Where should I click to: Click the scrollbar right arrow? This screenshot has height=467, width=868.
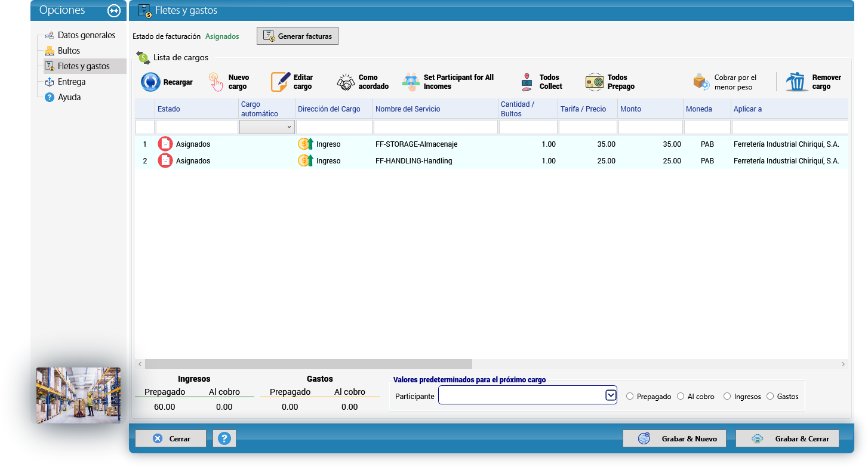click(x=843, y=364)
